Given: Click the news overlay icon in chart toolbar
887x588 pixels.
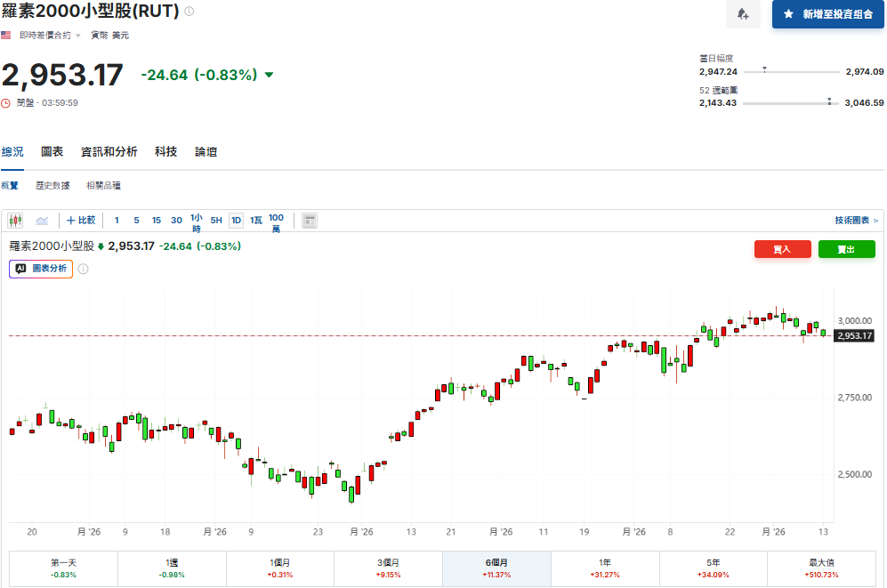Looking at the screenshot, I should [310, 221].
